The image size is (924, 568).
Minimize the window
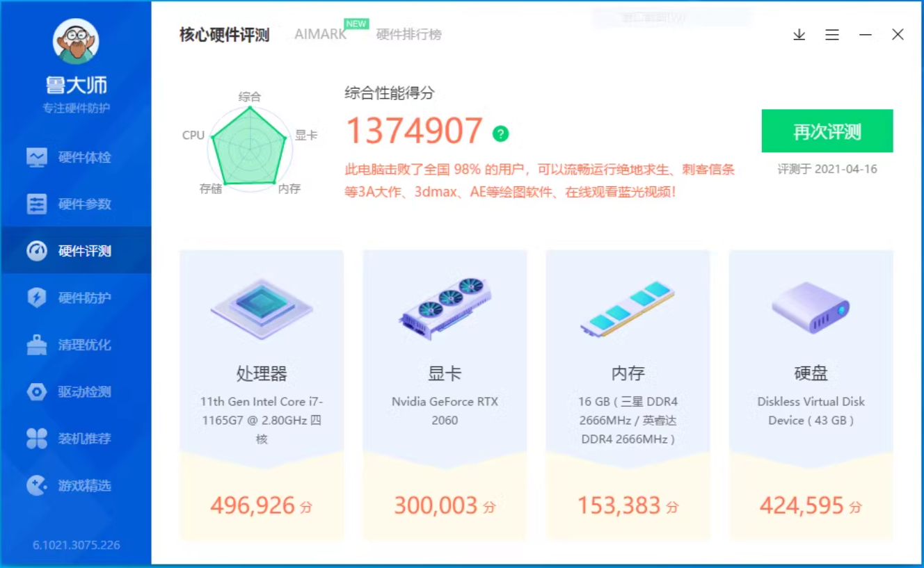(866, 35)
